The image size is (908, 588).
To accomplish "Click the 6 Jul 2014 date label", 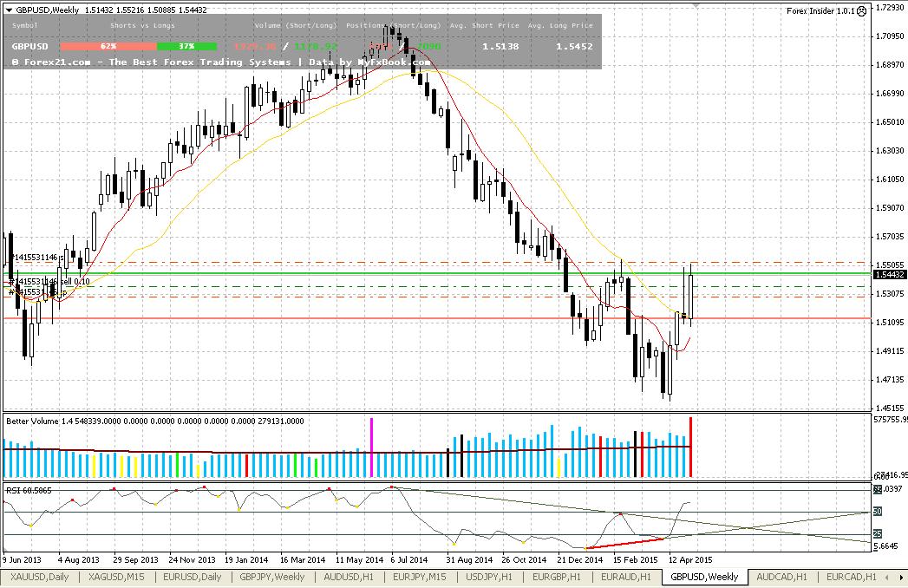I will 408,560.
